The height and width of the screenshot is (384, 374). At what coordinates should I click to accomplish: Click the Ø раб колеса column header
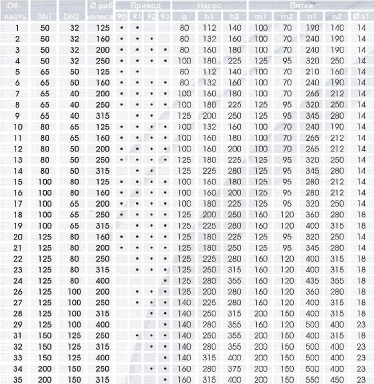[x=101, y=11]
